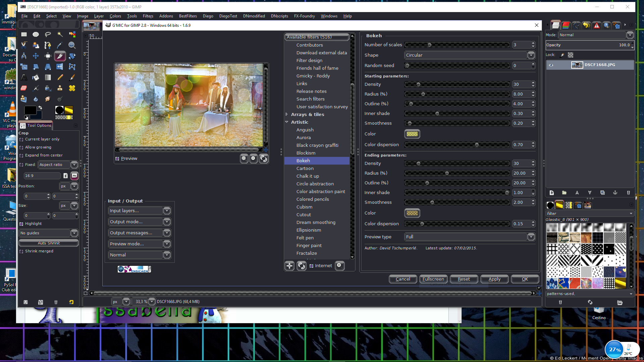Viewport: 644px width, 362px height.
Task: Select the Text tool
Action: 24,77
